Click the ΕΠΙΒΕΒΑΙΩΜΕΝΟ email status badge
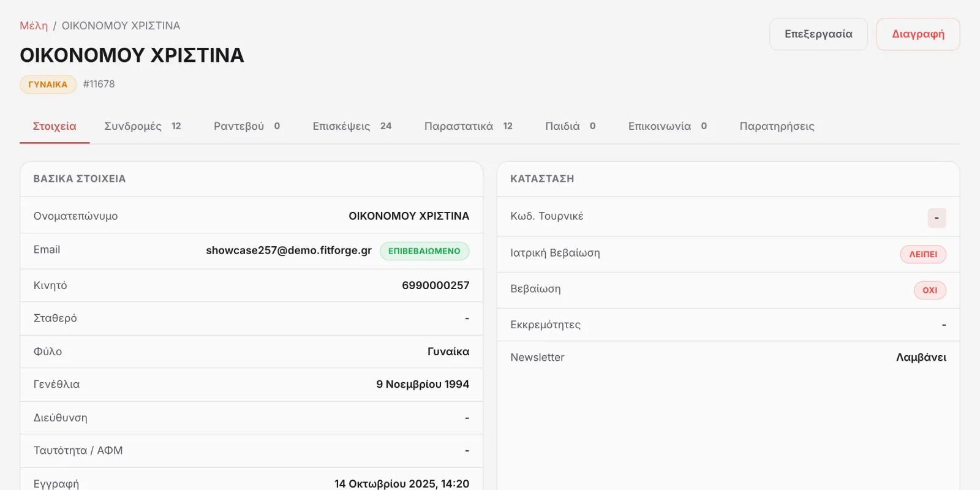The width and height of the screenshot is (980, 490). [424, 251]
